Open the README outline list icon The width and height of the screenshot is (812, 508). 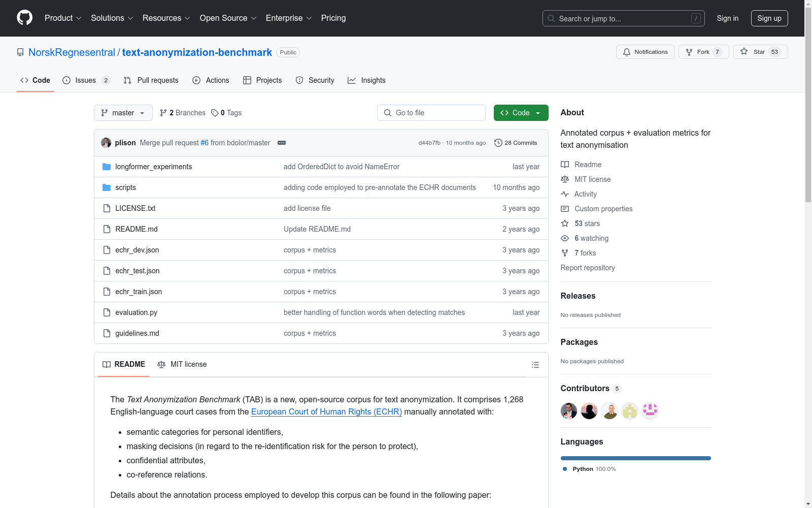[x=535, y=365]
